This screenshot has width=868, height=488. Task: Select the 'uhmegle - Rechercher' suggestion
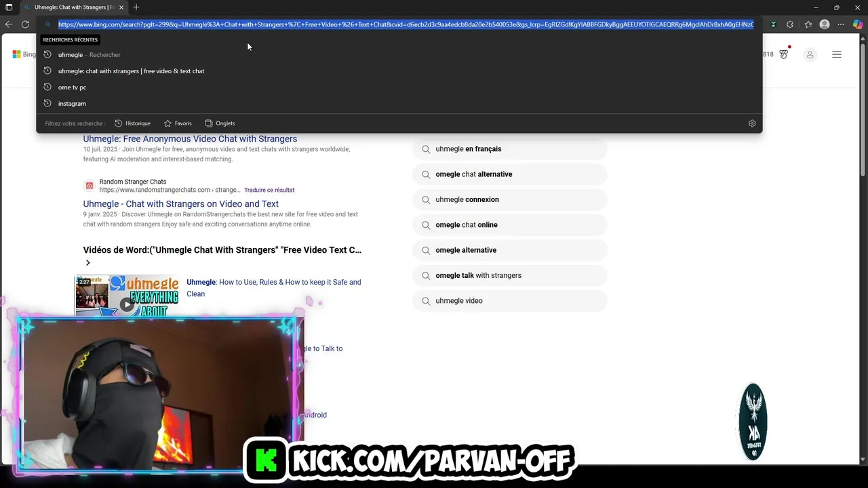[399, 55]
